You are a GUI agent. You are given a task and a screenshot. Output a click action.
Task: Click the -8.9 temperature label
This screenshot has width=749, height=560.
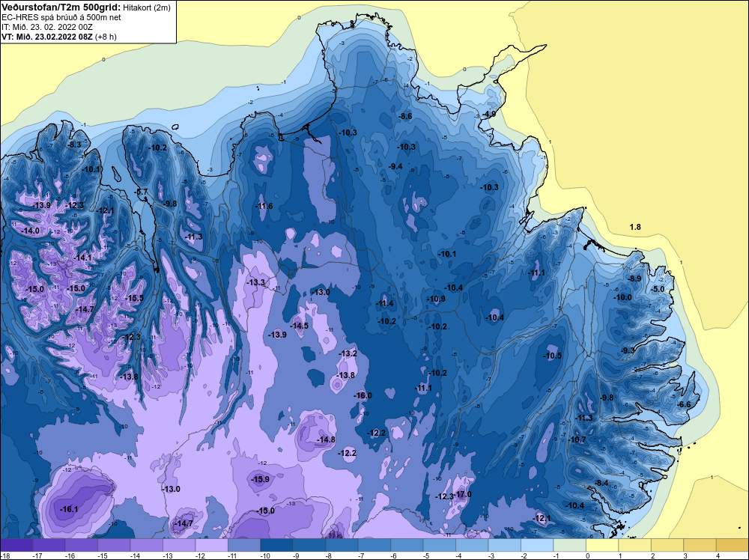click(x=634, y=279)
